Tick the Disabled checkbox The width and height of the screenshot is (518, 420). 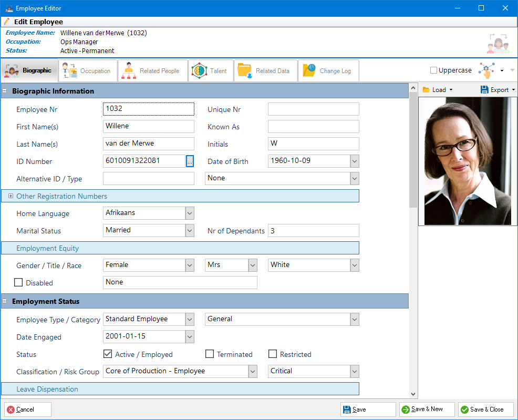tap(18, 282)
